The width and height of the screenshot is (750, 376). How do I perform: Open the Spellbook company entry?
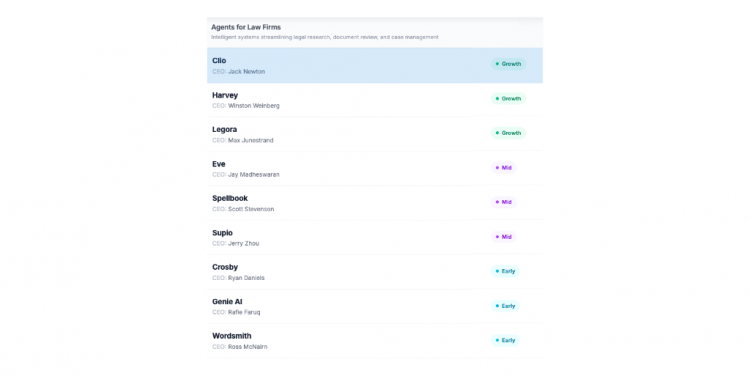pos(375,203)
